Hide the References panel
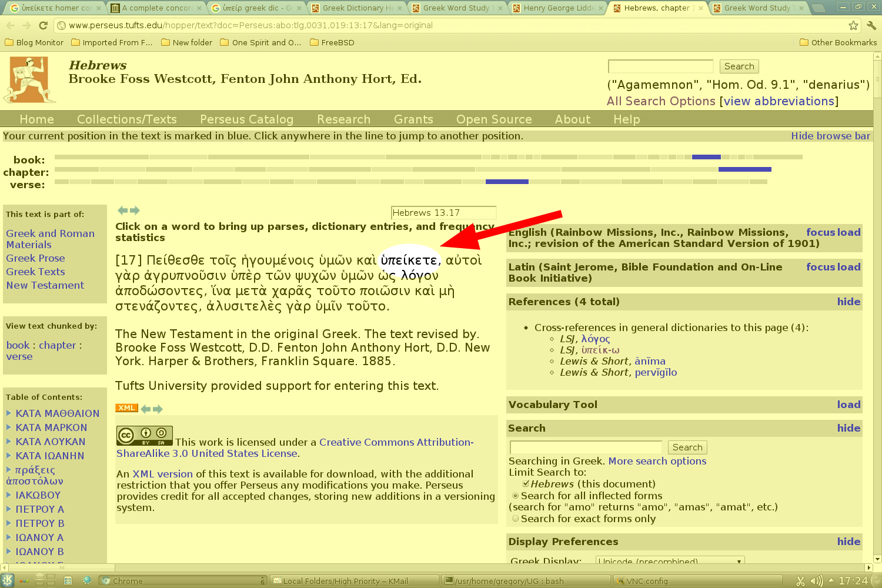The image size is (882, 588). click(849, 302)
